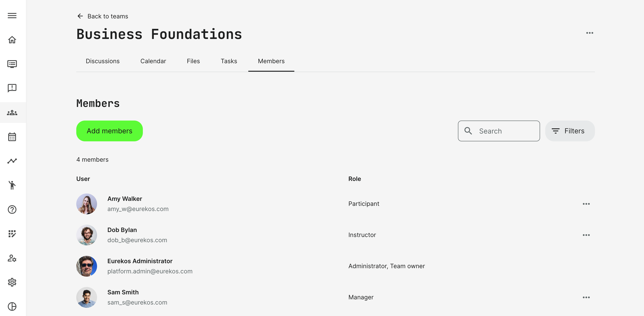644x316 pixels.
Task: Open the Filters button
Action: [x=570, y=131]
